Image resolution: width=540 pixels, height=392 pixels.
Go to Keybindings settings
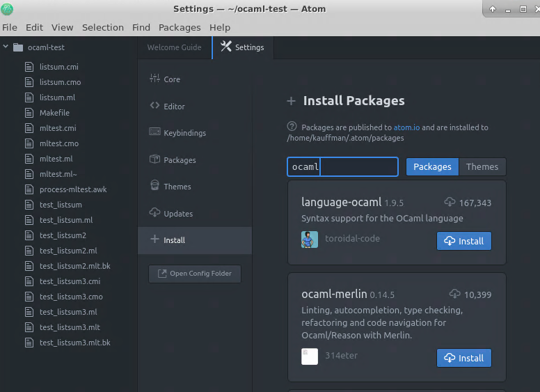pyautogui.click(x=184, y=133)
